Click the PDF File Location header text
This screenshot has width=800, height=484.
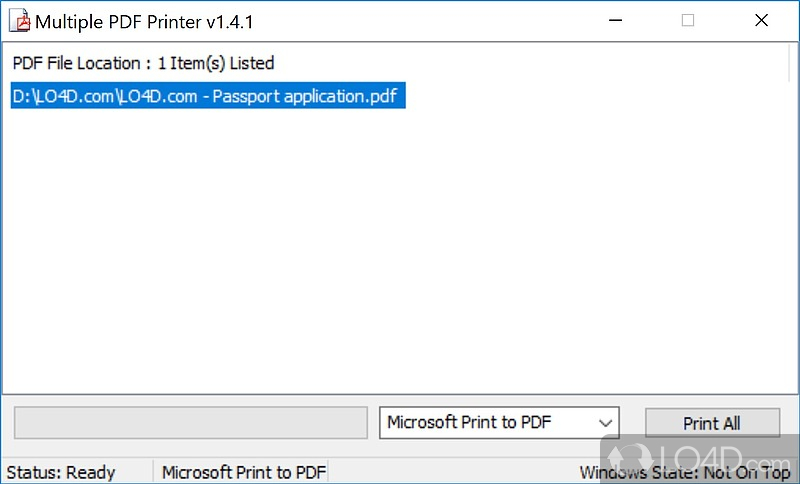76,63
